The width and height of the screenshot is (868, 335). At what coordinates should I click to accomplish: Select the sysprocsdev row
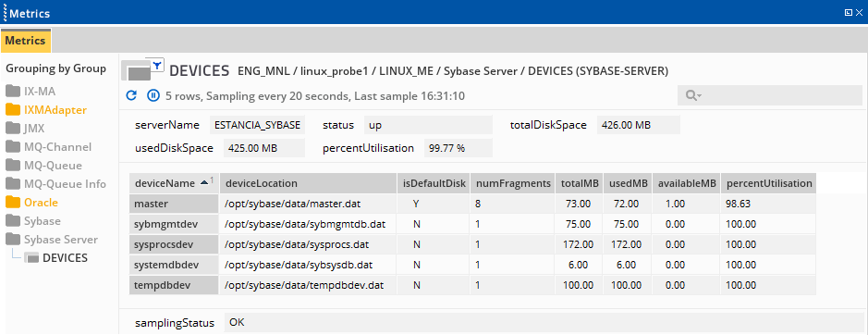(472, 244)
